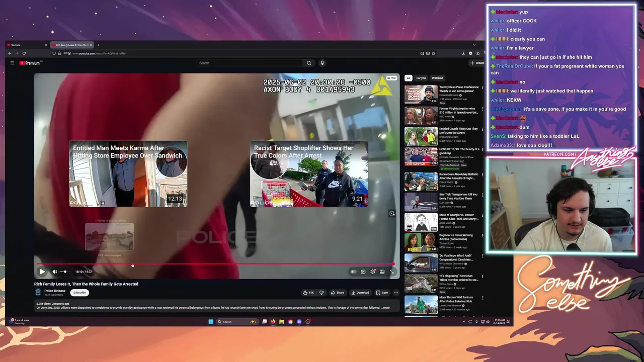Reload the page with the browser refresh icon
The width and height of the screenshot is (644, 362).
(24, 53)
